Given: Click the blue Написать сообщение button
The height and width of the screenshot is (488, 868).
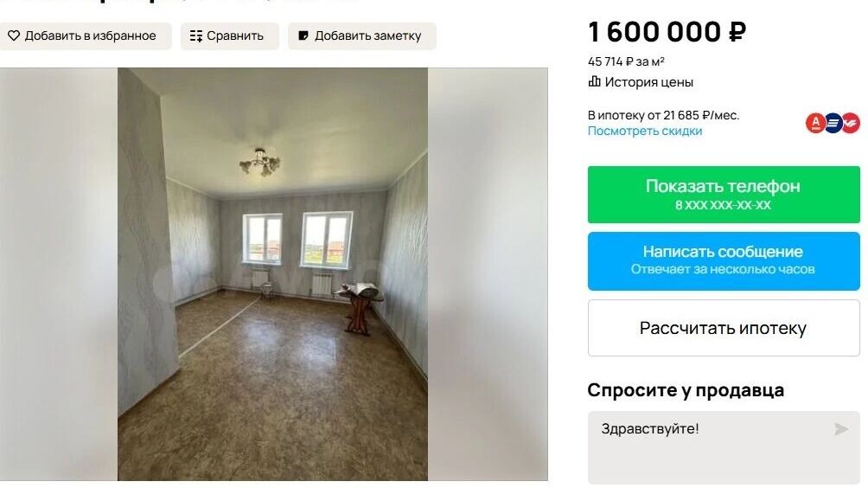Looking at the screenshot, I should pos(724,261).
